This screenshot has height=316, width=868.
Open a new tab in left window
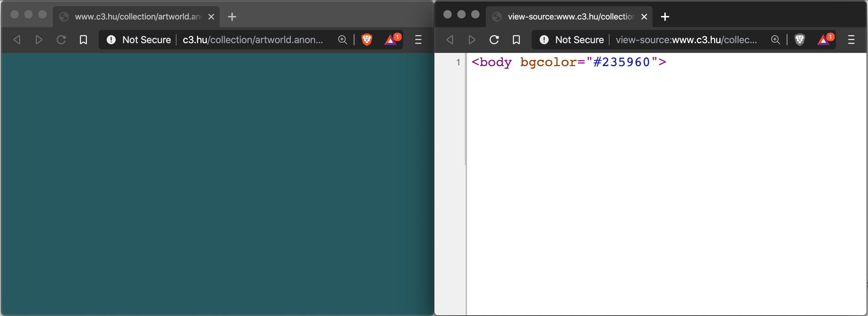pyautogui.click(x=232, y=17)
